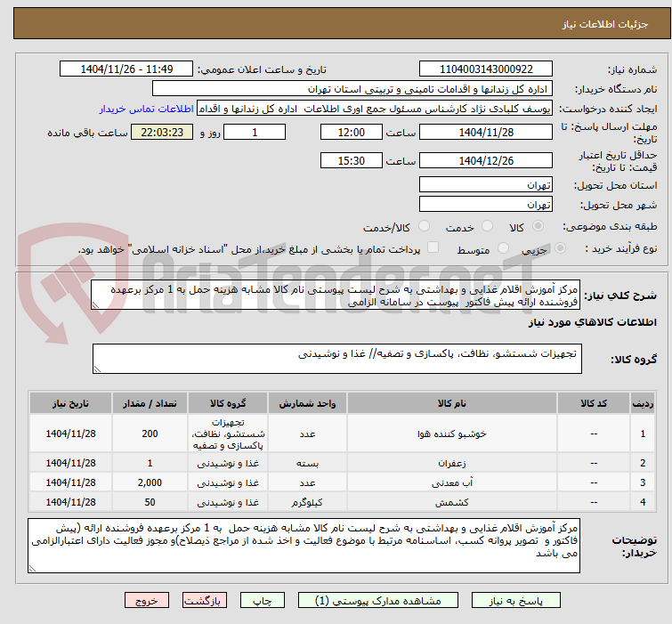Click the خروج exit button
672x624 pixels.
click(x=147, y=601)
